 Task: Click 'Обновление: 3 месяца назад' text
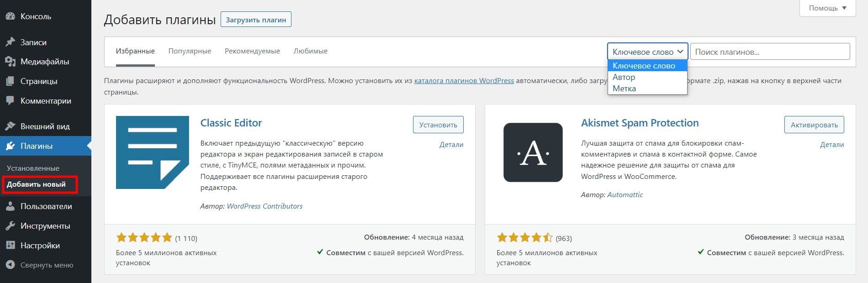tap(794, 237)
